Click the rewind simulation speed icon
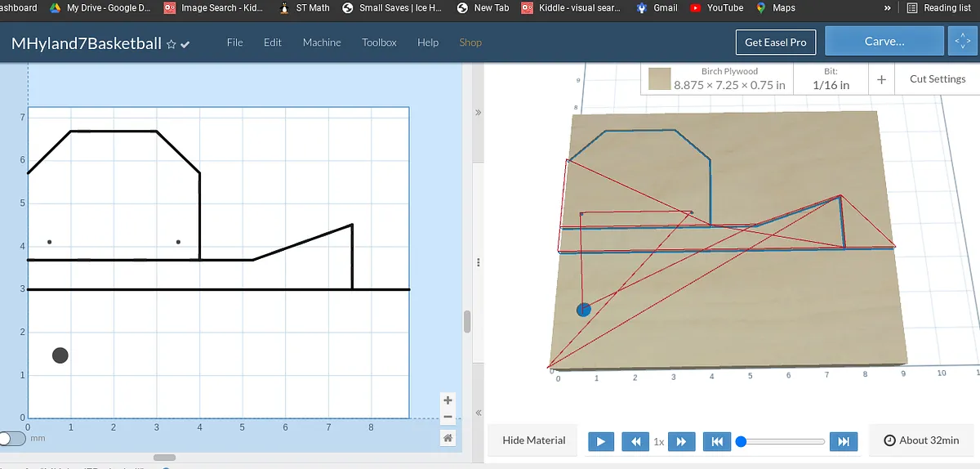The image size is (980, 469). [x=635, y=441]
